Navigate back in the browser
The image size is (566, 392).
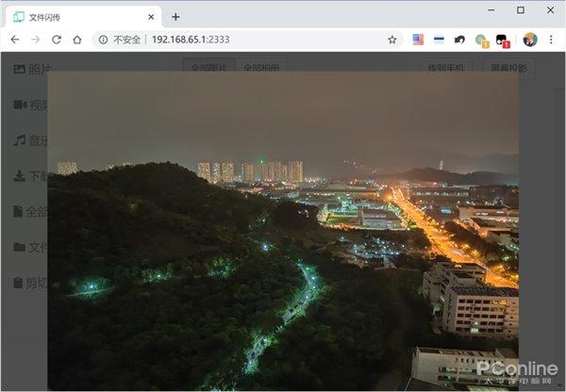pos(15,40)
